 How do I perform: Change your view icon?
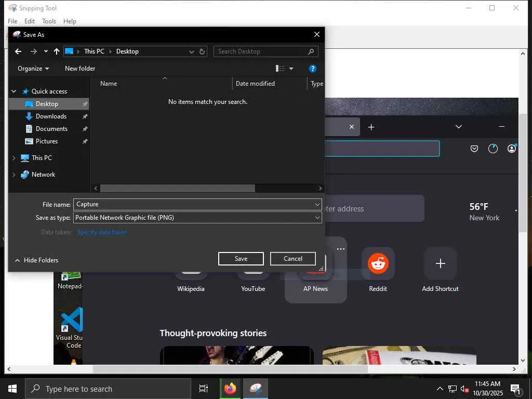point(280,69)
